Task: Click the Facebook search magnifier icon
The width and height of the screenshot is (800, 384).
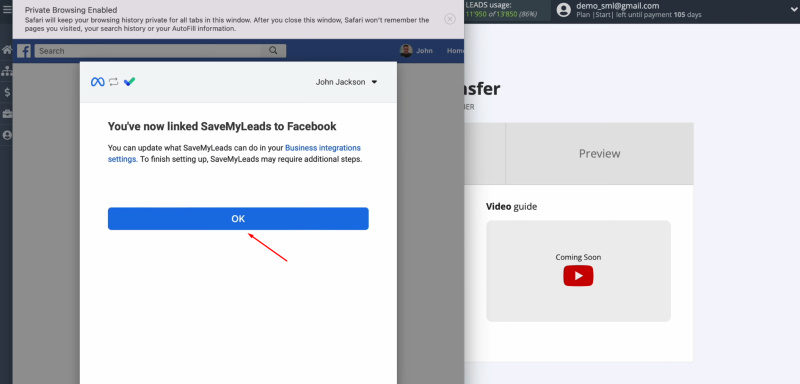Action: pyautogui.click(x=273, y=50)
